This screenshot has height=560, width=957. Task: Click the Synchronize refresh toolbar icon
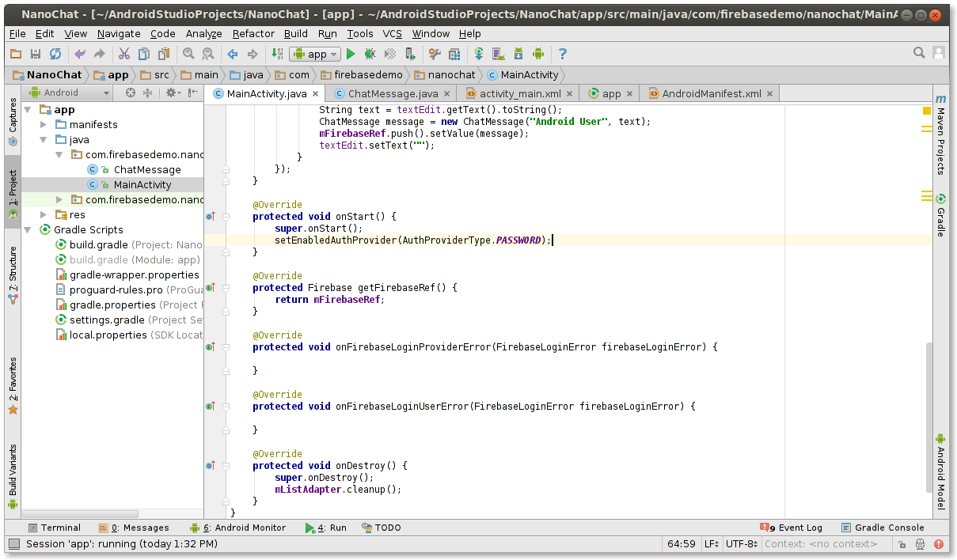55,54
